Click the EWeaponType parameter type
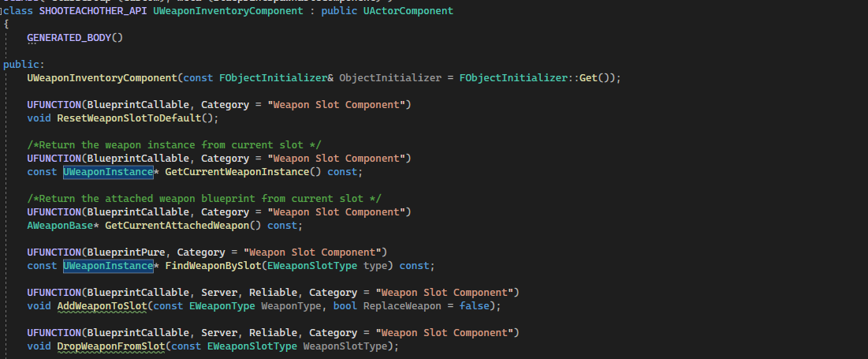This screenshot has height=359, width=868. pyautogui.click(x=222, y=305)
